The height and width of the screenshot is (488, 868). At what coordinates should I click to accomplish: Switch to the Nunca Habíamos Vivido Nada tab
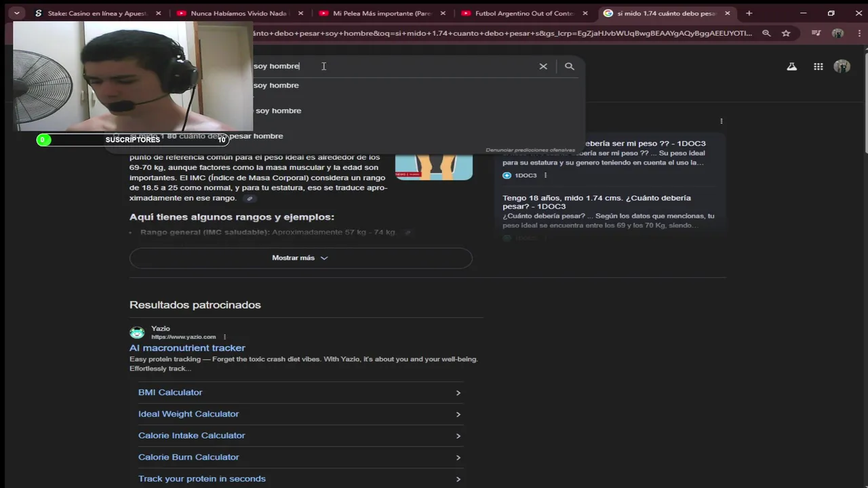[240, 13]
